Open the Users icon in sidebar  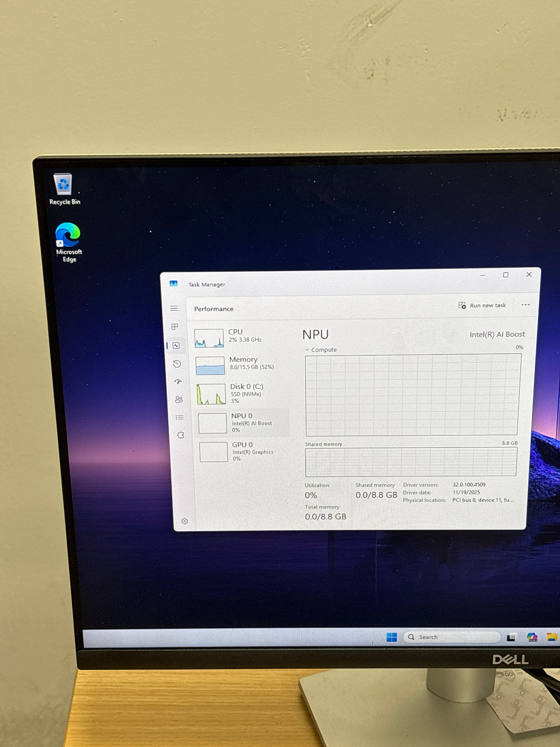point(179,400)
